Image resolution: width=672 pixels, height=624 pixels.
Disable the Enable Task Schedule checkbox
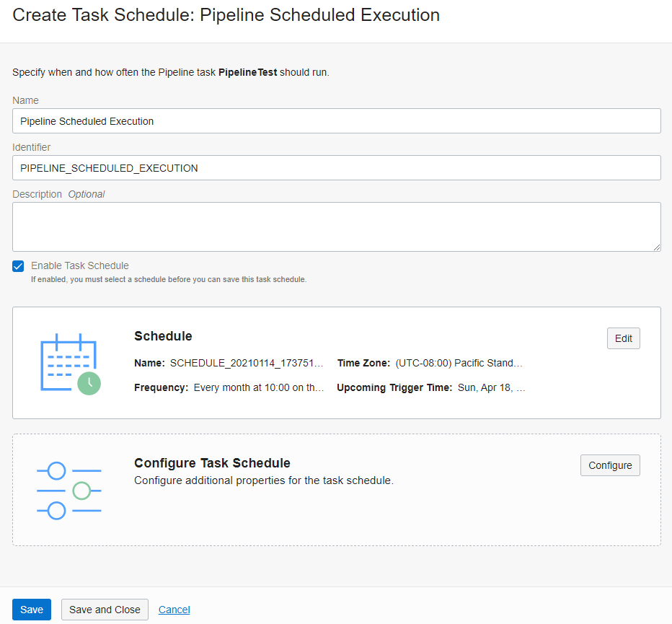click(17, 266)
